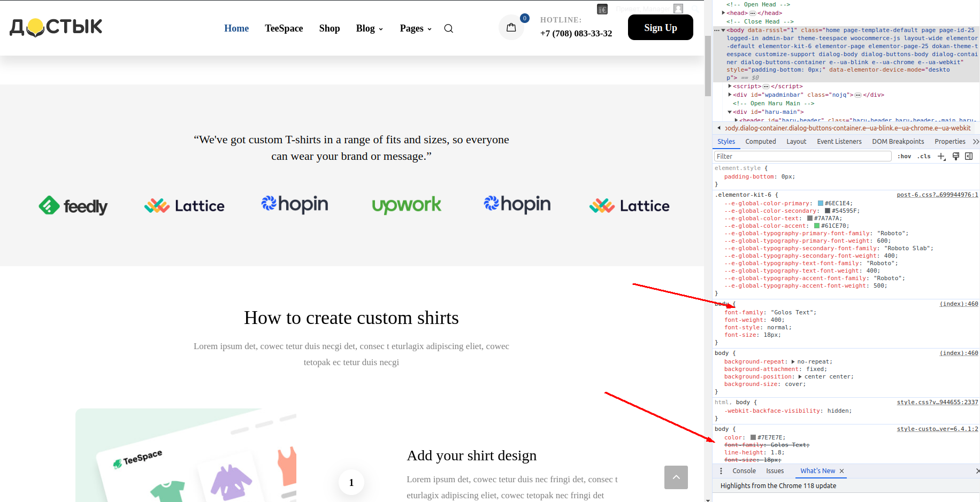Click the upwork brand logo
Viewport: 980px width, 502px height.
click(x=407, y=205)
